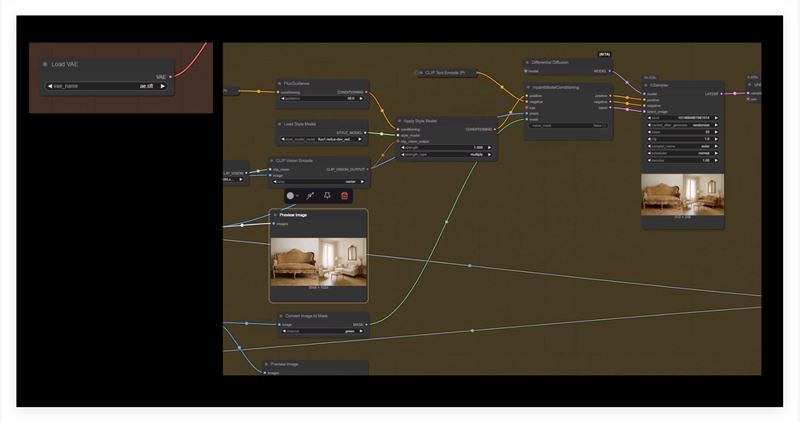Click the sofa image in selected Preview Image node
This screenshot has height=422, width=800.
pos(318,262)
